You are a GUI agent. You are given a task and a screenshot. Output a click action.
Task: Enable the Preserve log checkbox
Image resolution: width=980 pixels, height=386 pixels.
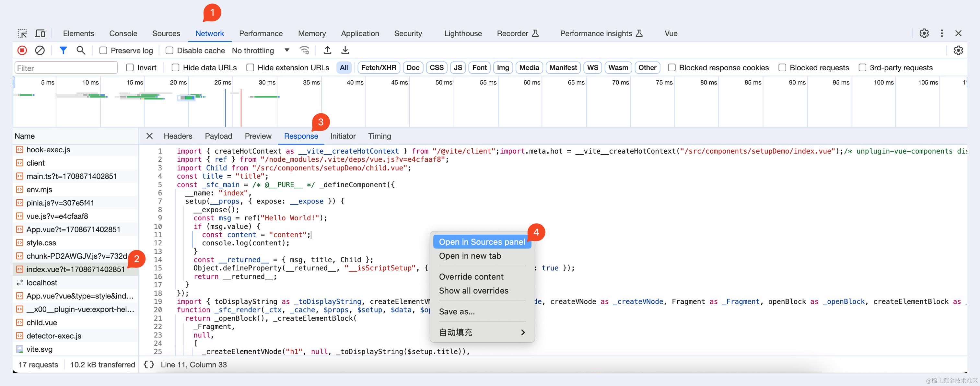point(103,51)
